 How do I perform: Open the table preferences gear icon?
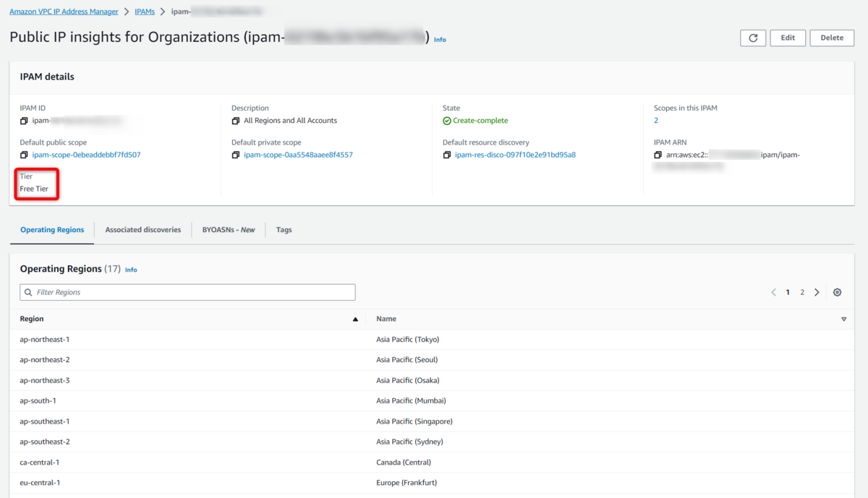[x=837, y=292]
